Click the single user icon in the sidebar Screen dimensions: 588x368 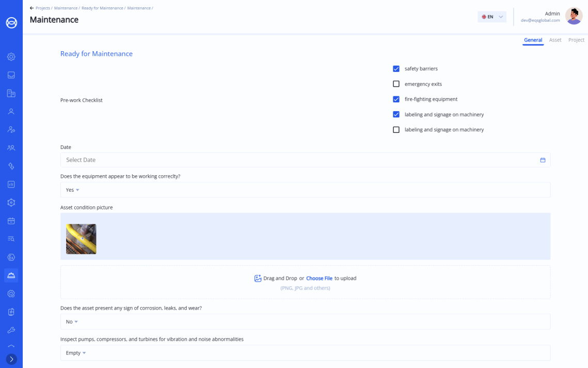click(x=11, y=112)
